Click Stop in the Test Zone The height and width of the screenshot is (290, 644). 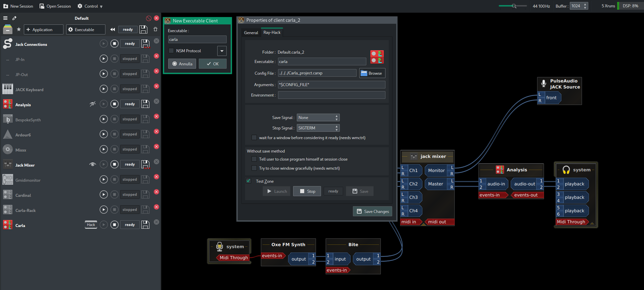pos(307,191)
